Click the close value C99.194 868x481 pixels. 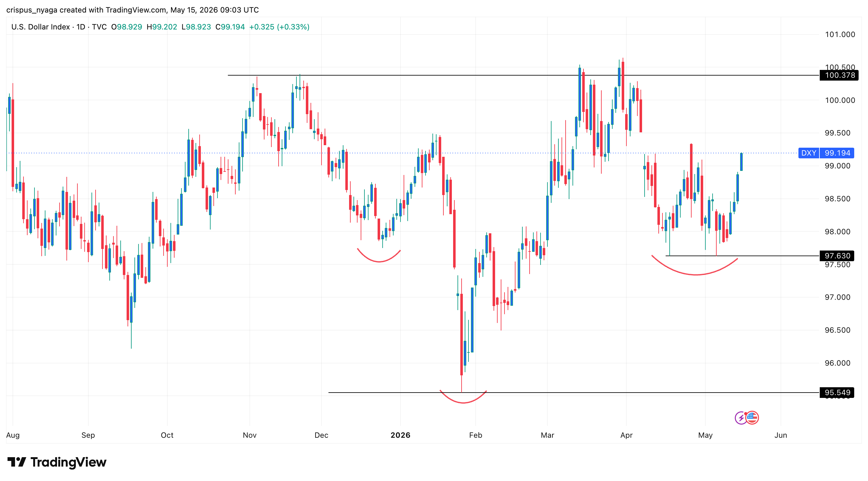[230, 27]
